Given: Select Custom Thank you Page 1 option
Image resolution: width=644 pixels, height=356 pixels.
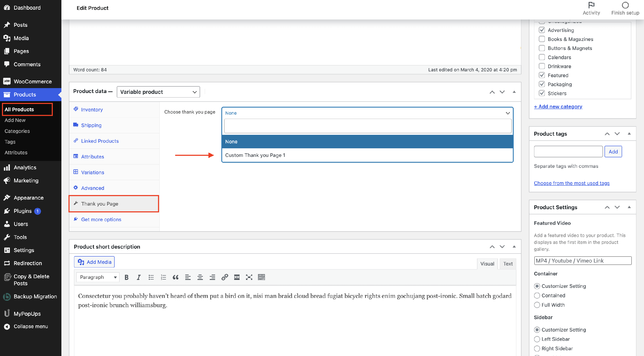Looking at the screenshot, I should coord(255,155).
